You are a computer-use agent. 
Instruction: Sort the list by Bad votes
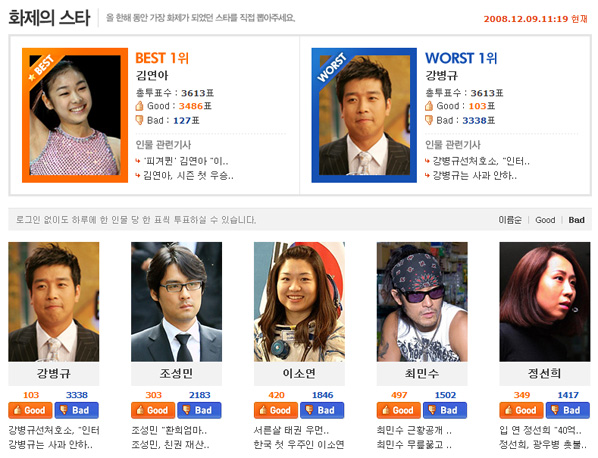click(576, 220)
